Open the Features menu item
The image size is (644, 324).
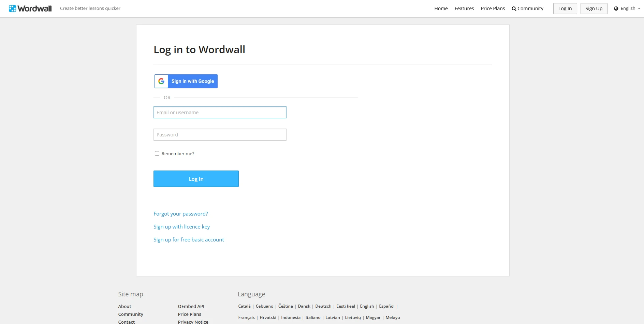464,9
